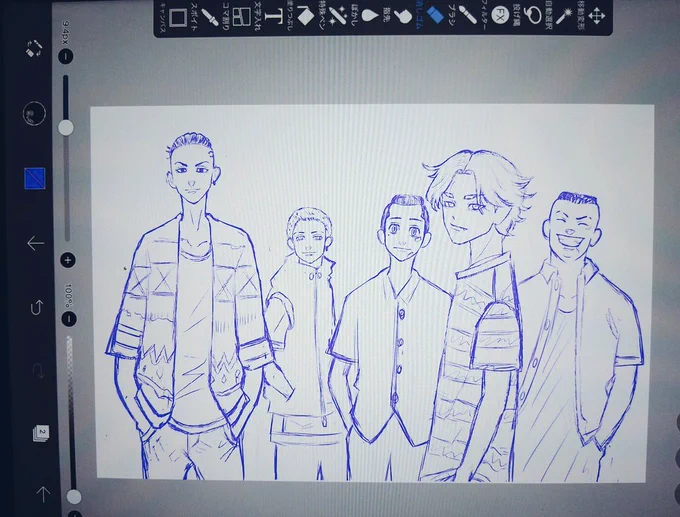The image size is (680, 517).
Task: Open the layers panel showing 2
Action: [x=41, y=433]
